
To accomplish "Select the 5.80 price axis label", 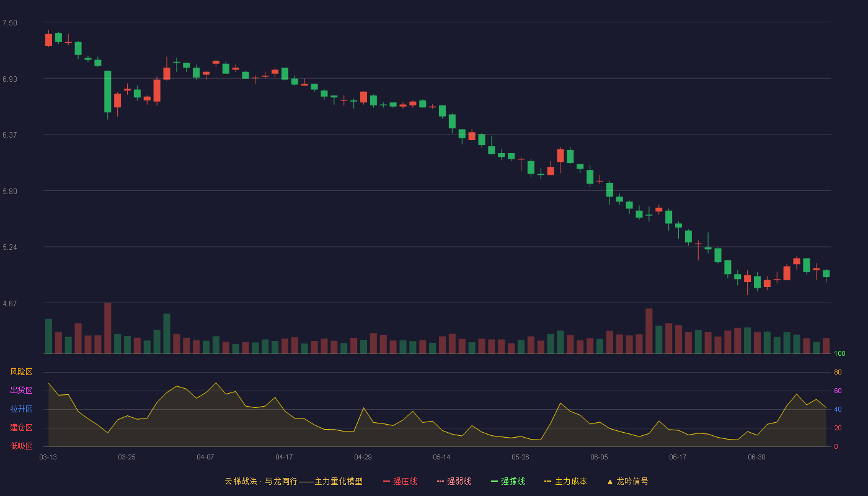I will 10,192.
